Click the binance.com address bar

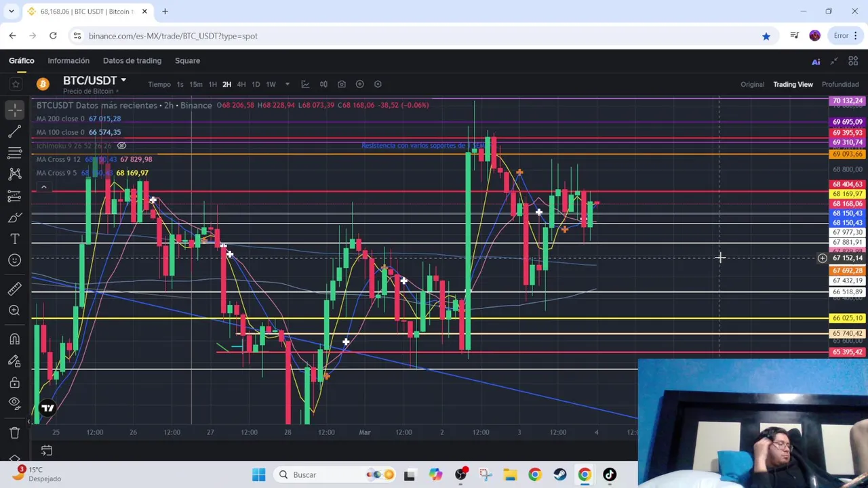pos(414,36)
